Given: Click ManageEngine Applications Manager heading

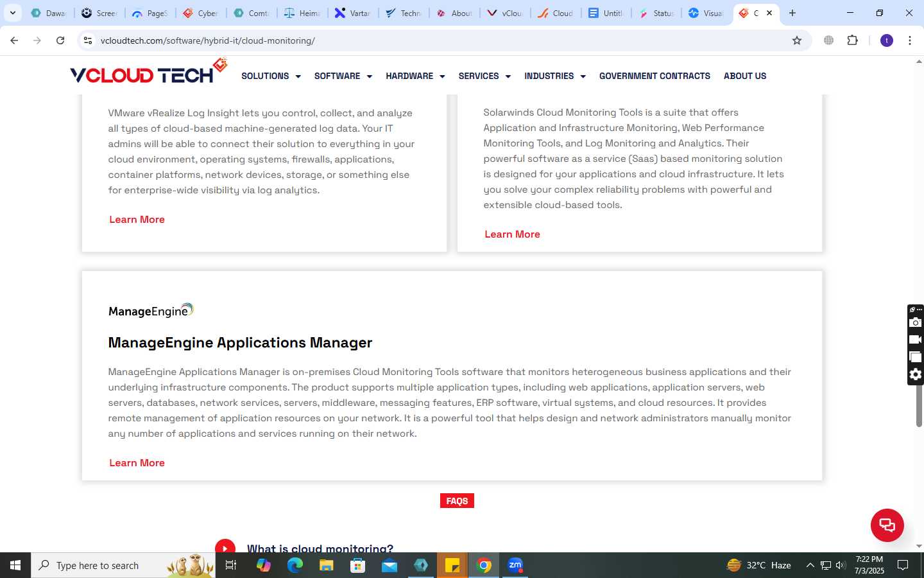Looking at the screenshot, I should tap(240, 343).
